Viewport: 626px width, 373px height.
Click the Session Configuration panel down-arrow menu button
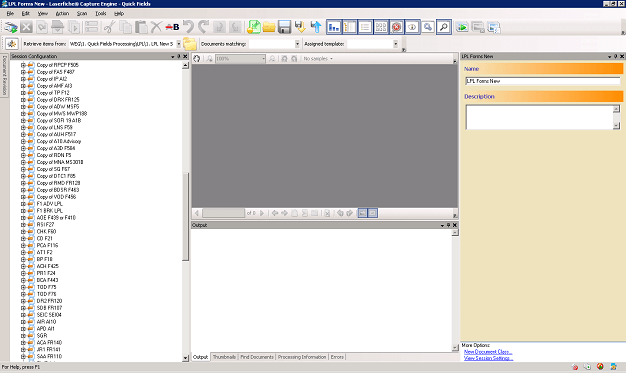click(172, 57)
